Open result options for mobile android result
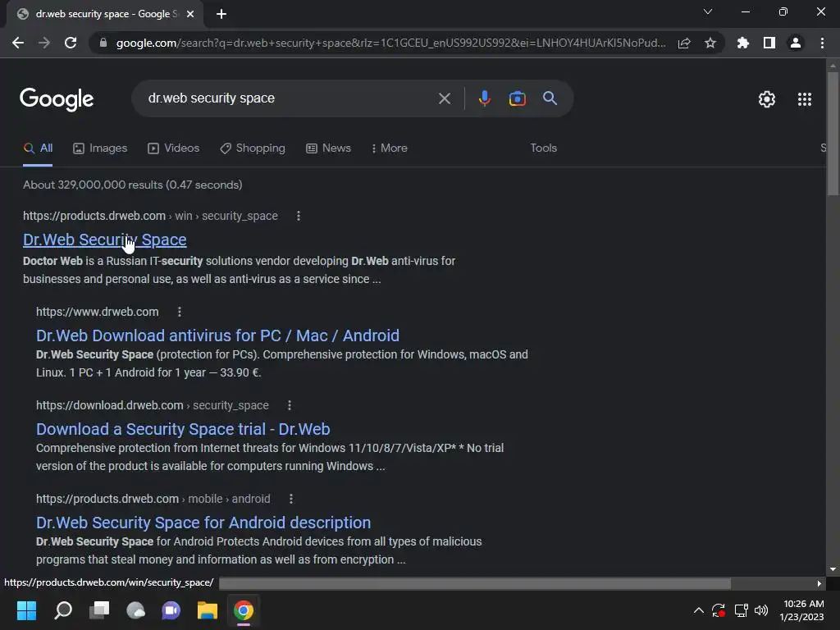The image size is (840, 630). click(291, 499)
